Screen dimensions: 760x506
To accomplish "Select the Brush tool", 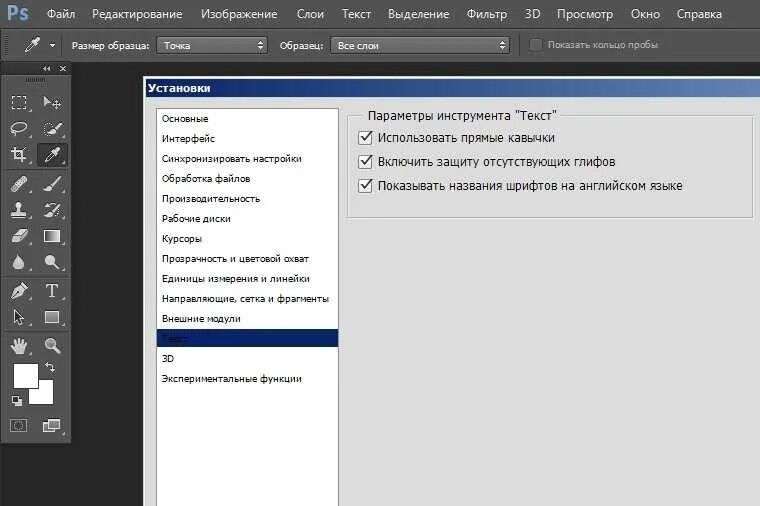I will pos(51,184).
